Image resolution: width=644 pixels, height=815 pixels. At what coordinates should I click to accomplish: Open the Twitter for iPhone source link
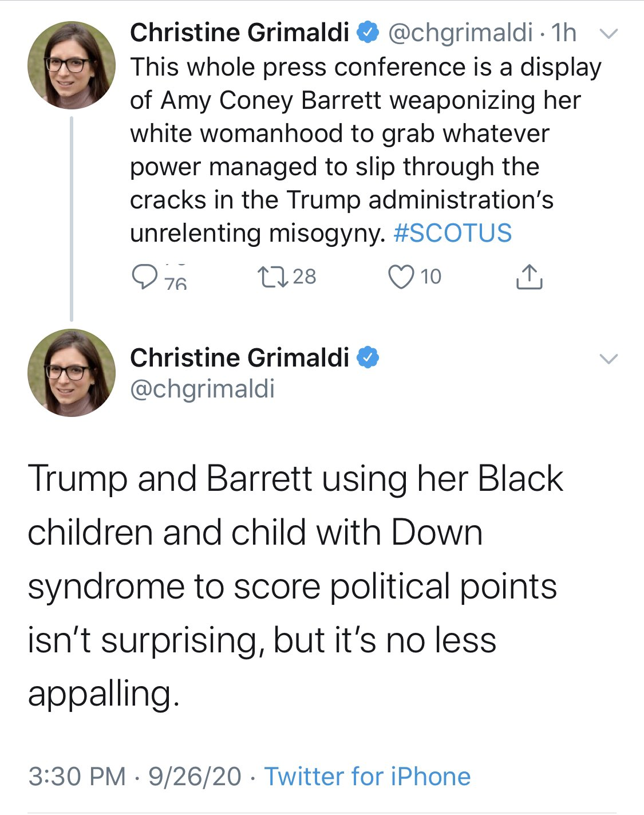tap(368, 777)
